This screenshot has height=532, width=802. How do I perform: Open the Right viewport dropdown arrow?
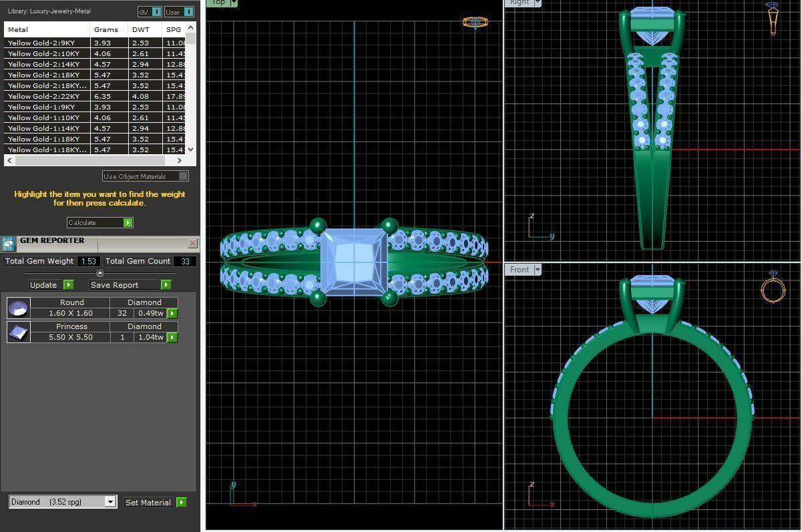[538, 3]
